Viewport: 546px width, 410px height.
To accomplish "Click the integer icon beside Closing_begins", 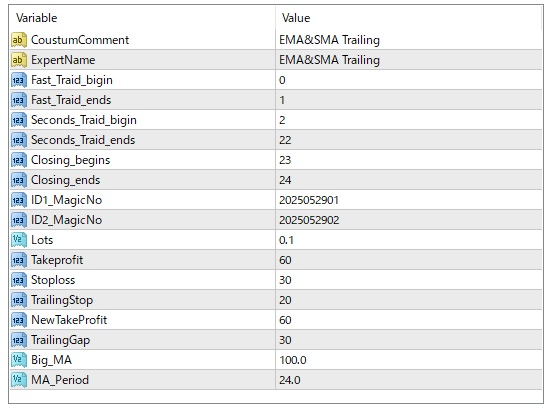I will [19, 160].
